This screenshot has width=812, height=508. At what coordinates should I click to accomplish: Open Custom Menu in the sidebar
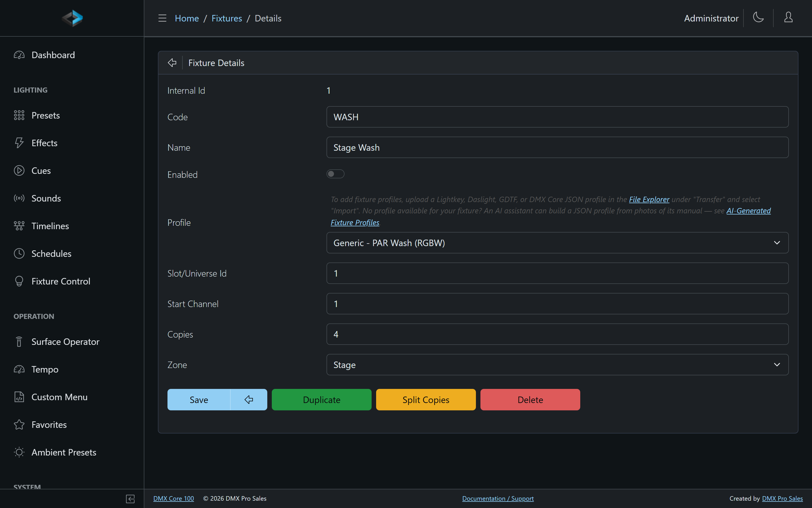[72, 397]
